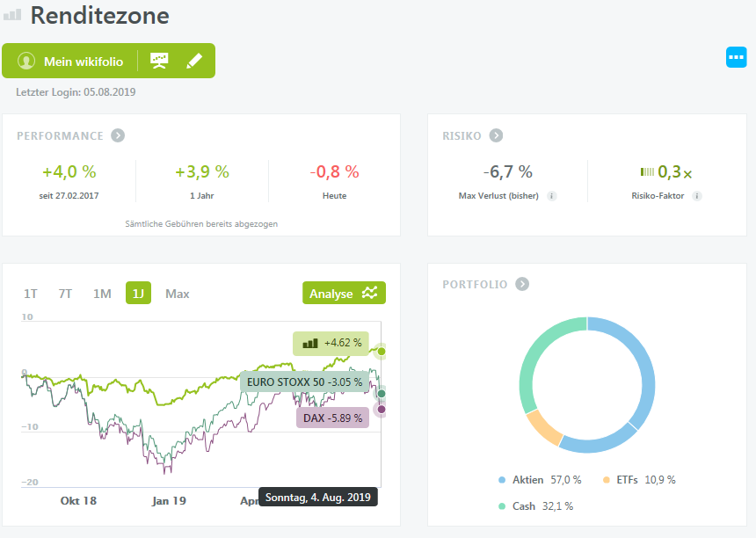Click the presentation board icon in green bar
This screenshot has height=538, width=756.
(159, 61)
